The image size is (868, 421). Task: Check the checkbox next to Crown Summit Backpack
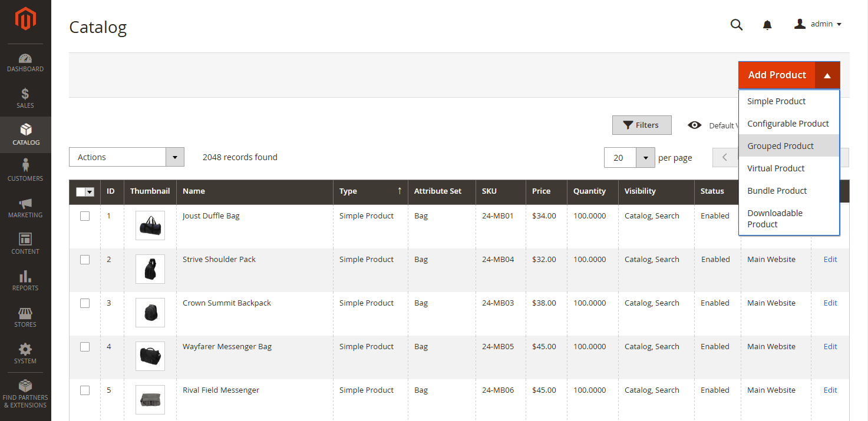coord(85,303)
